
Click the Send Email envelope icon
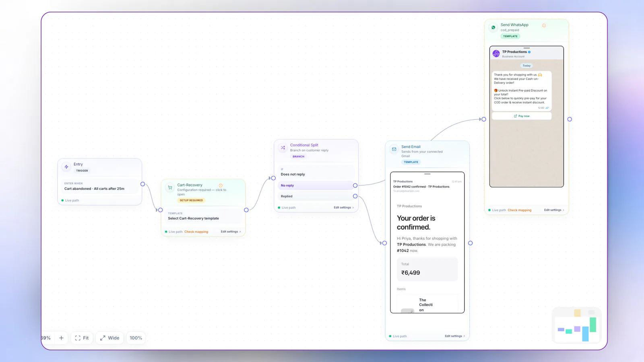click(394, 149)
